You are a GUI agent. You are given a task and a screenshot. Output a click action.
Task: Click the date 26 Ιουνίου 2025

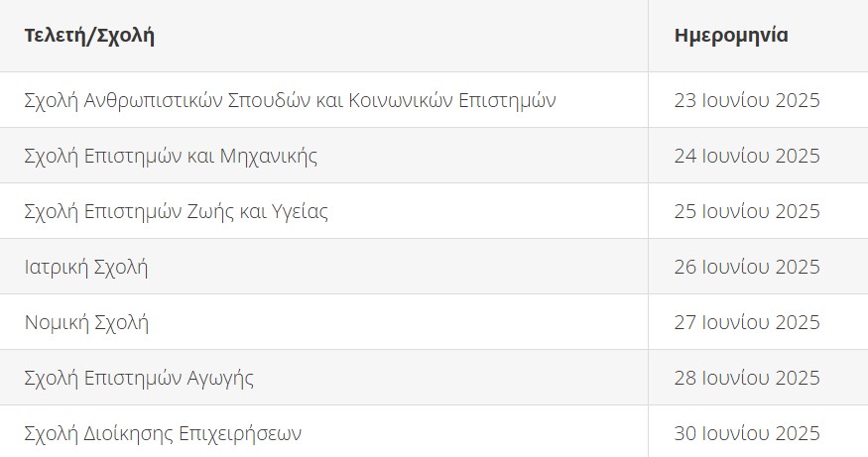pyautogui.click(x=747, y=267)
